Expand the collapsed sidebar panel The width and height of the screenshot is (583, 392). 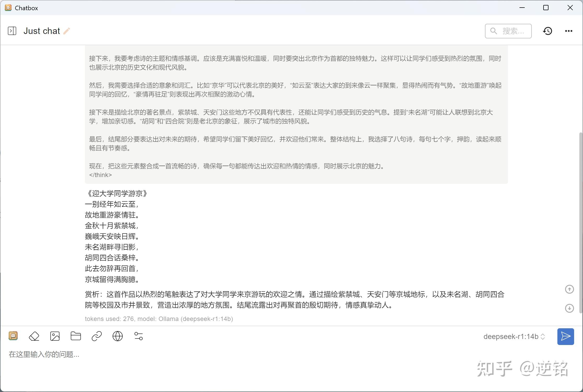(12, 31)
